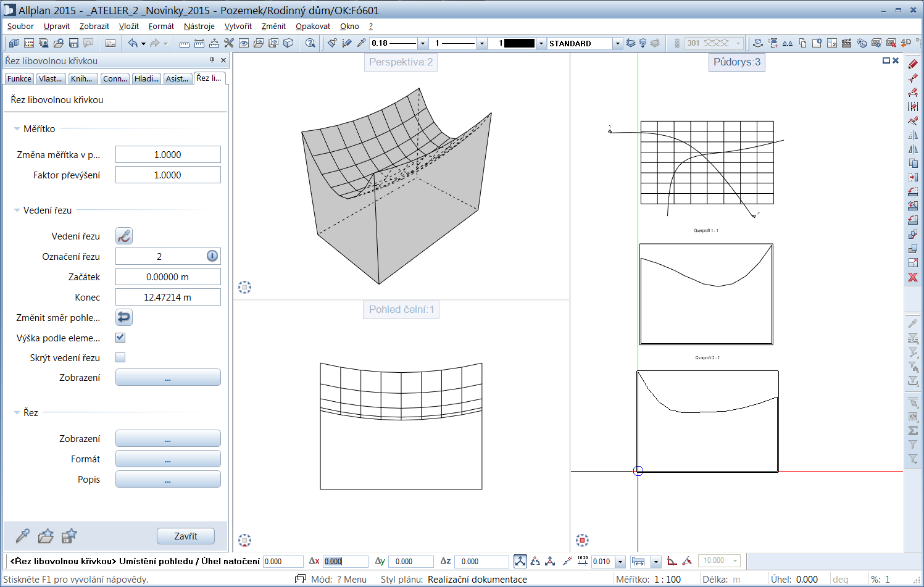This screenshot has height=587, width=924.
Task: Click the measure ruler icon in toolbar
Action: [x=184, y=43]
